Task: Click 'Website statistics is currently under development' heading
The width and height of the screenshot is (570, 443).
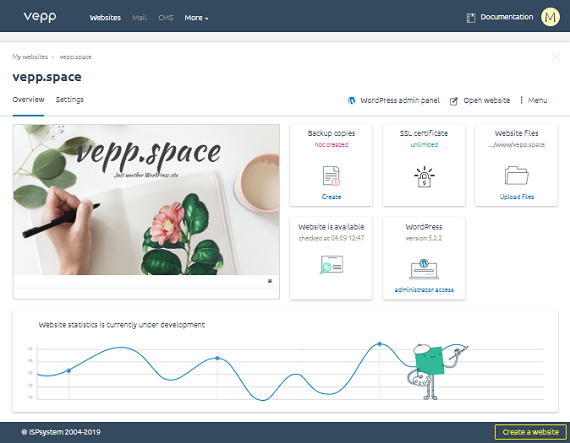Action: click(x=122, y=325)
